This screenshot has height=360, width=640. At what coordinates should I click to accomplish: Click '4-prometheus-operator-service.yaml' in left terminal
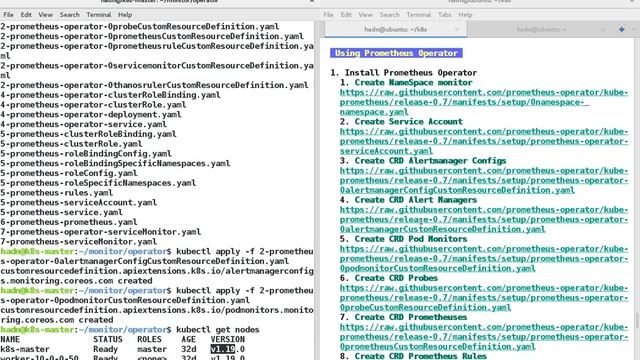(83, 124)
